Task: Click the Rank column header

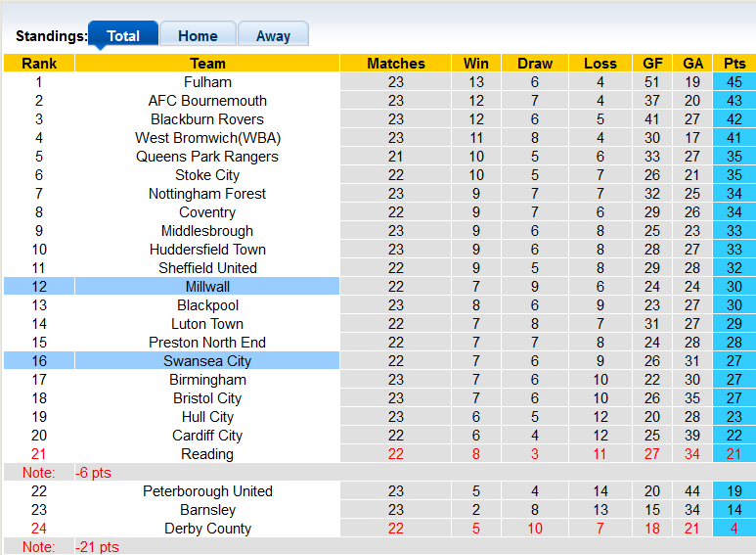Action: 39,64
